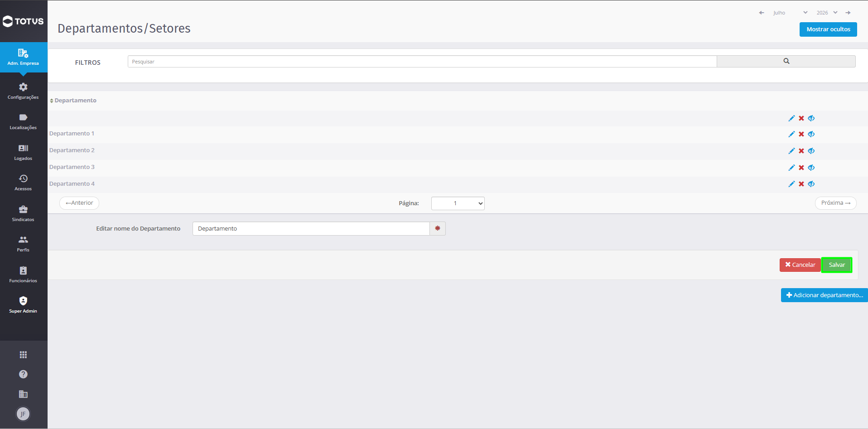Hide Departamento 4 with eye icon
868x429 pixels.
(811, 184)
